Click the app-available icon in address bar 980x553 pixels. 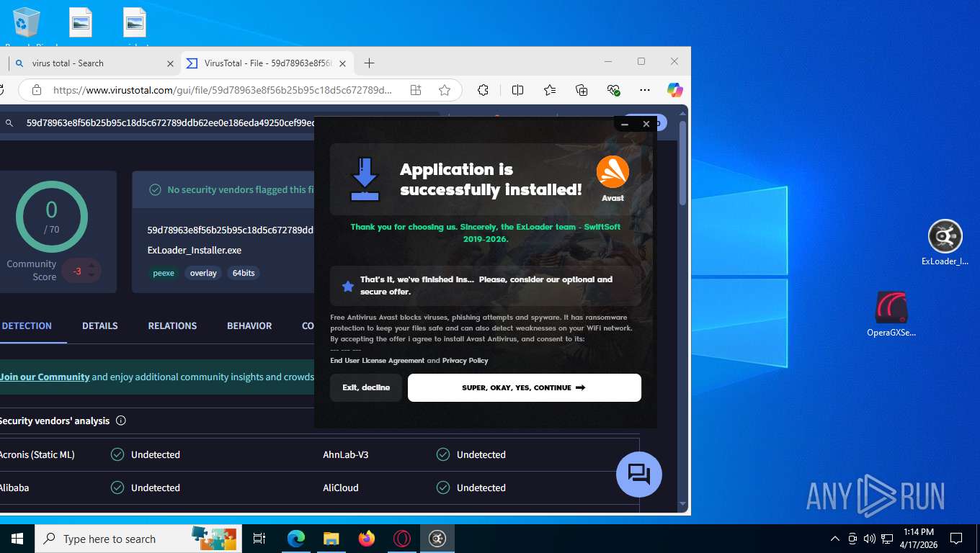416,90
